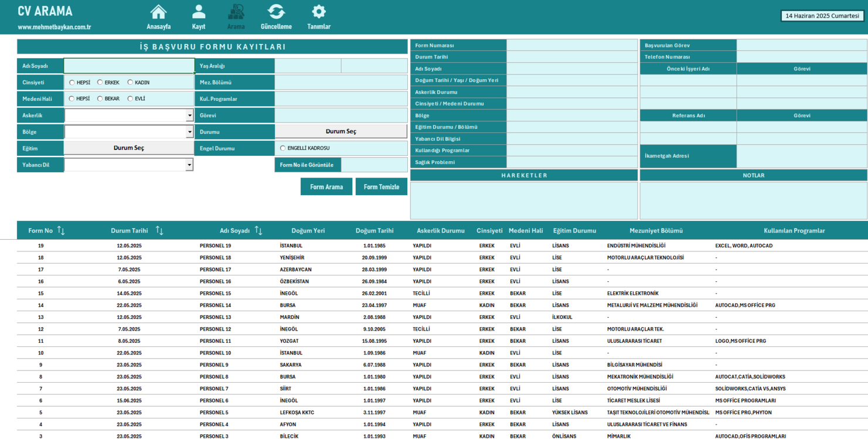Click the Adı Soyadı search field
868x439 pixels.
pos(129,66)
